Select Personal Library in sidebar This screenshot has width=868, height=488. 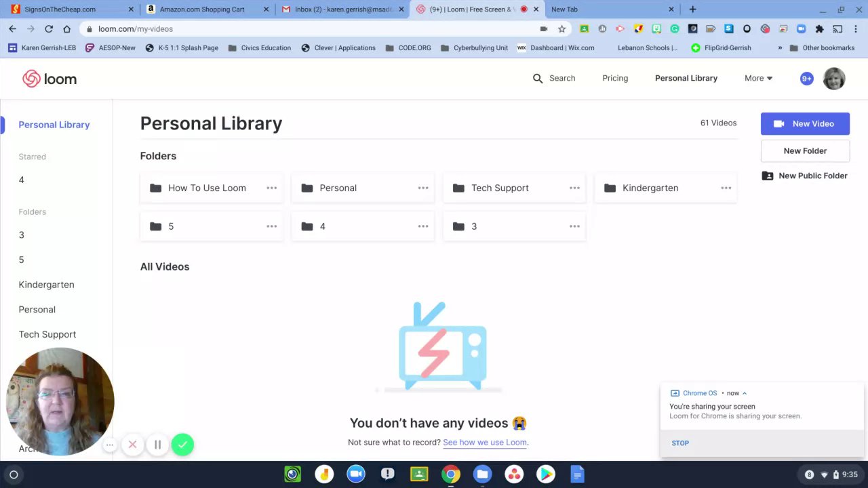click(x=54, y=125)
